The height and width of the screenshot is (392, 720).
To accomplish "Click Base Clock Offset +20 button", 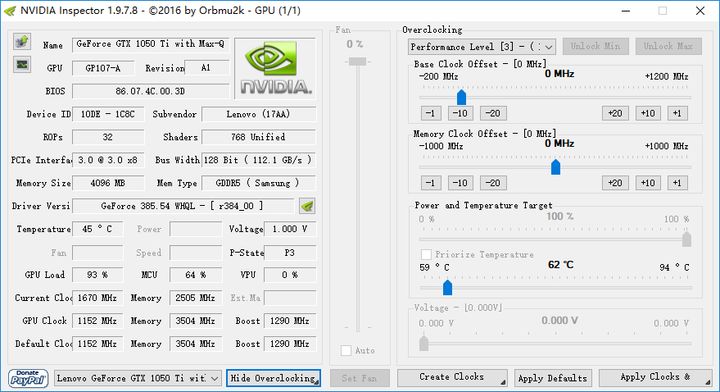I will point(615,113).
